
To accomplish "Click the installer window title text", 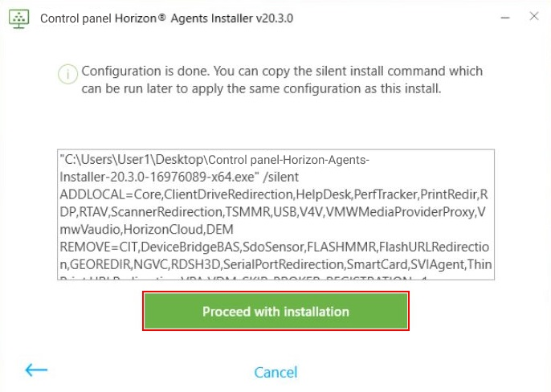I will 166,18.
